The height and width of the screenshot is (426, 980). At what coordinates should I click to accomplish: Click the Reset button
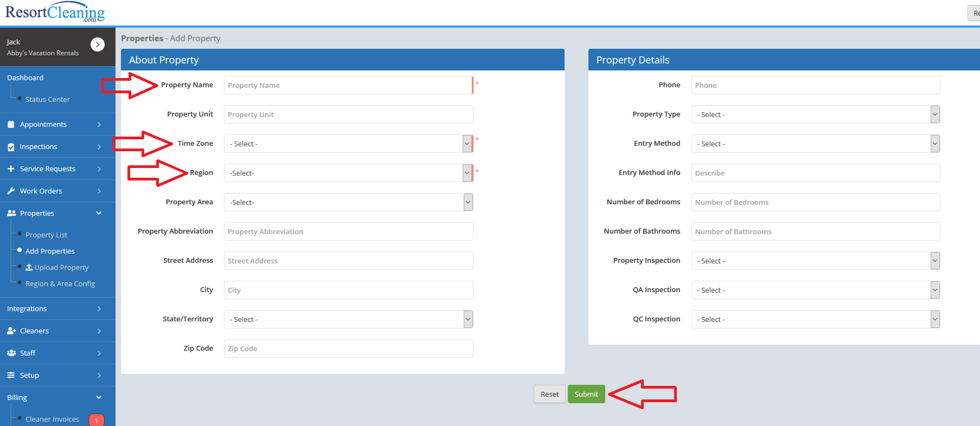point(549,395)
